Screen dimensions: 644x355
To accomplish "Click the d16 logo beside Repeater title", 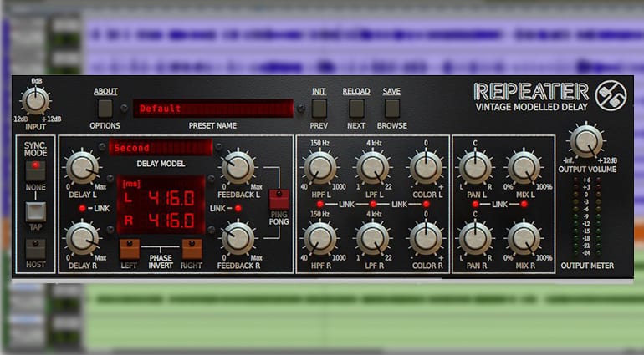I will [x=611, y=95].
